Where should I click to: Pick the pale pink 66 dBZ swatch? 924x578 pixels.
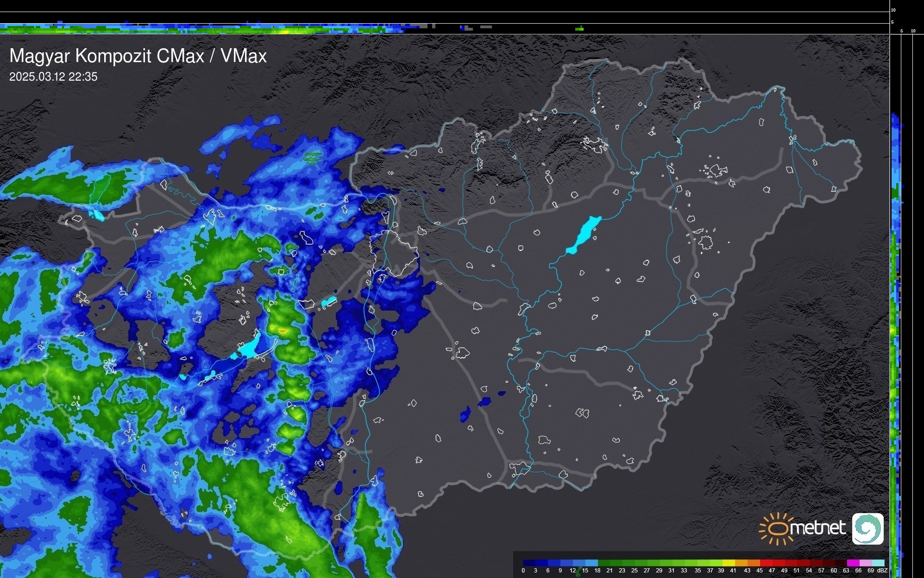(x=865, y=563)
